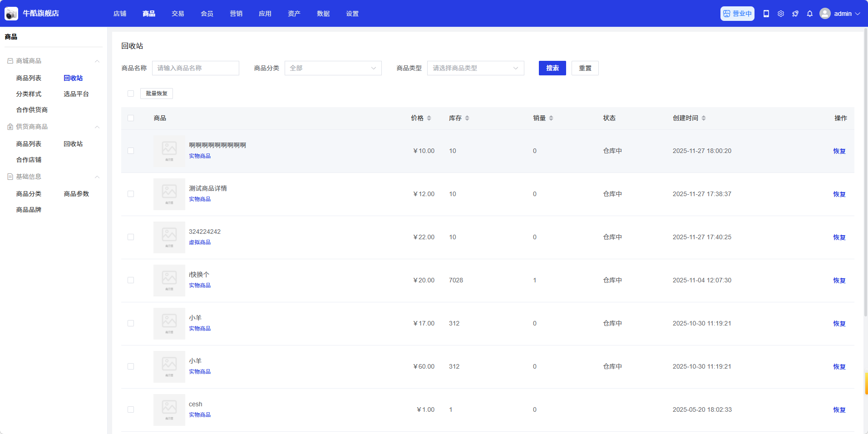The width and height of the screenshot is (868, 434).
Task: Switch to the 交易 top menu
Action: click(x=178, y=14)
